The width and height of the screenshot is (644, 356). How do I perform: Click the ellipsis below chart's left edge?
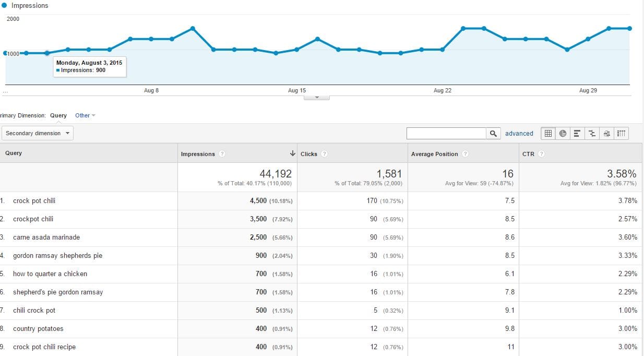(x=5, y=93)
